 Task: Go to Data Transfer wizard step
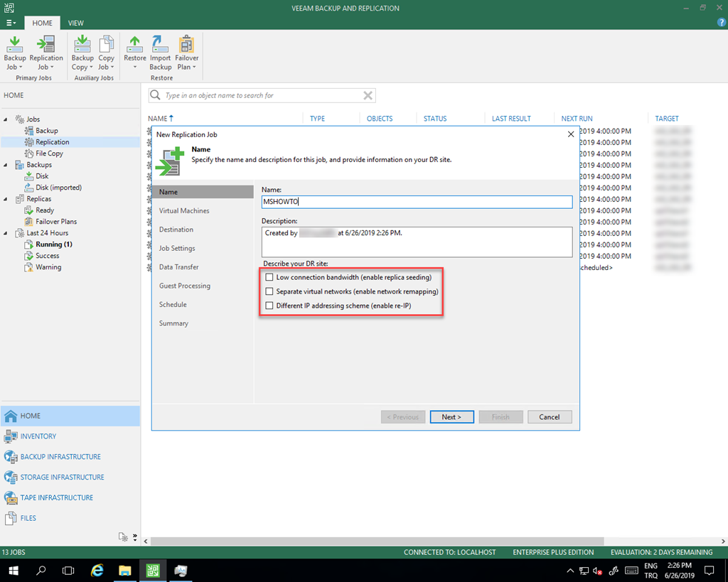(x=178, y=267)
